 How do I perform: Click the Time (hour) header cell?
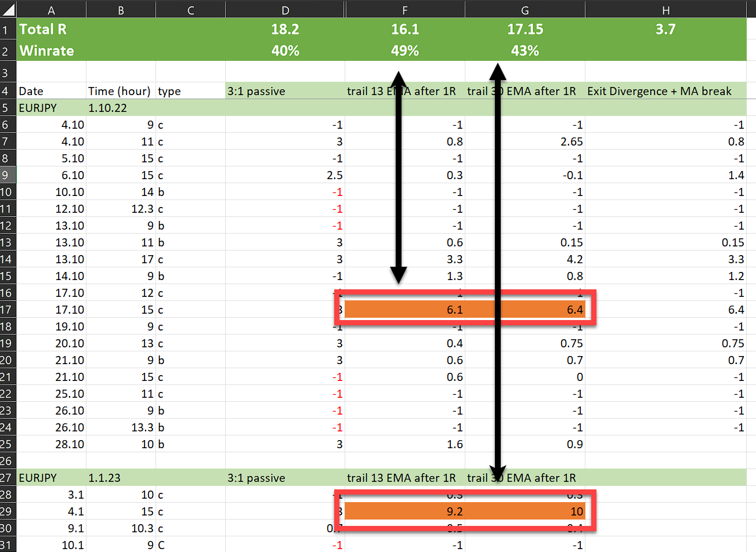point(120,91)
